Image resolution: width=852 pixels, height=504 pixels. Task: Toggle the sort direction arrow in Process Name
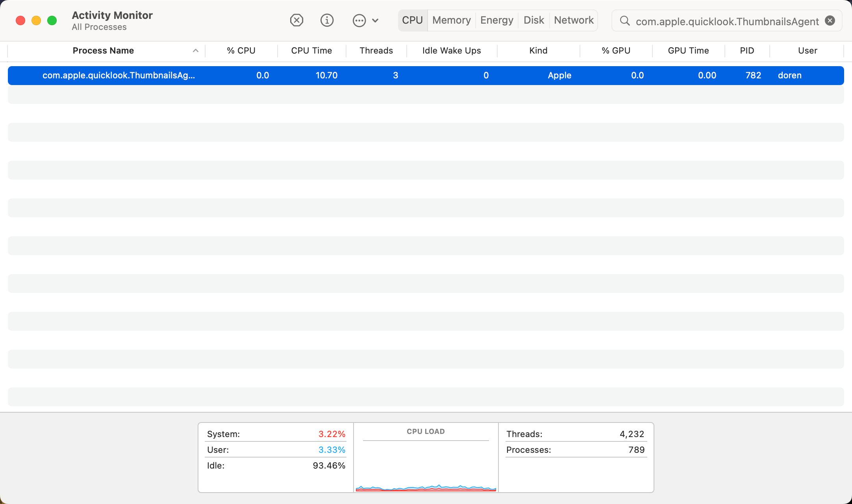(x=195, y=50)
